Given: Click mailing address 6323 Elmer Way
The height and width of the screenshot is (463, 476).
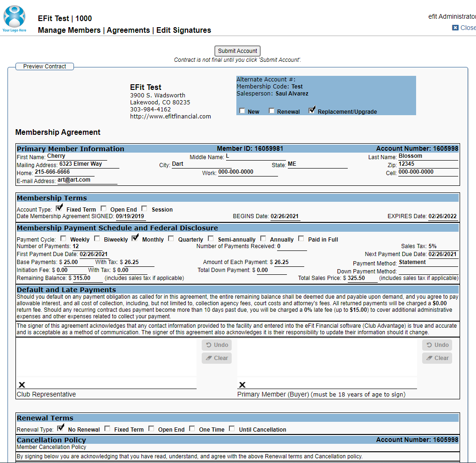Looking at the screenshot, I should [81, 164].
